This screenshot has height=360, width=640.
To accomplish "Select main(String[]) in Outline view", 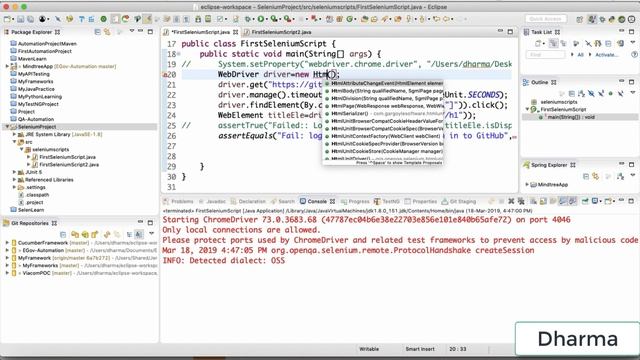I will click(x=571, y=117).
